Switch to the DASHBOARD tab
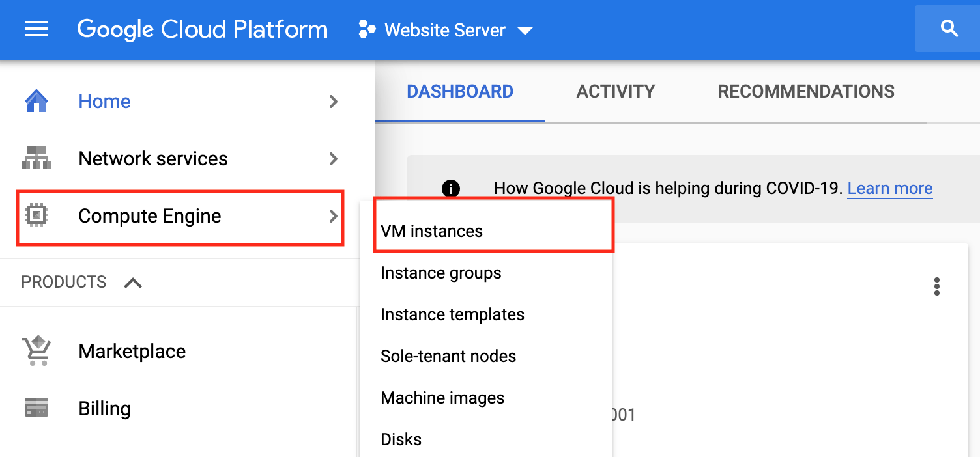 460,92
